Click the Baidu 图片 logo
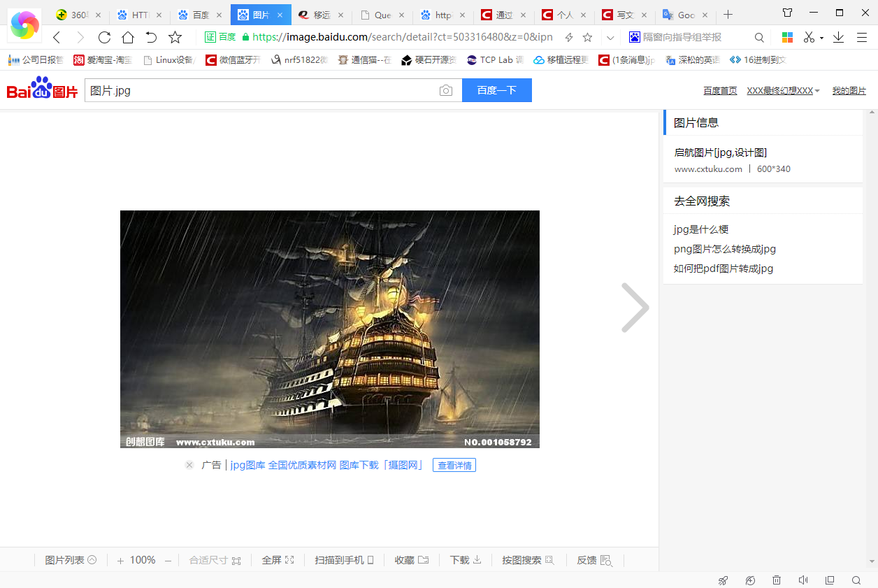The height and width of the screenshot is (588, 878). 42,88
